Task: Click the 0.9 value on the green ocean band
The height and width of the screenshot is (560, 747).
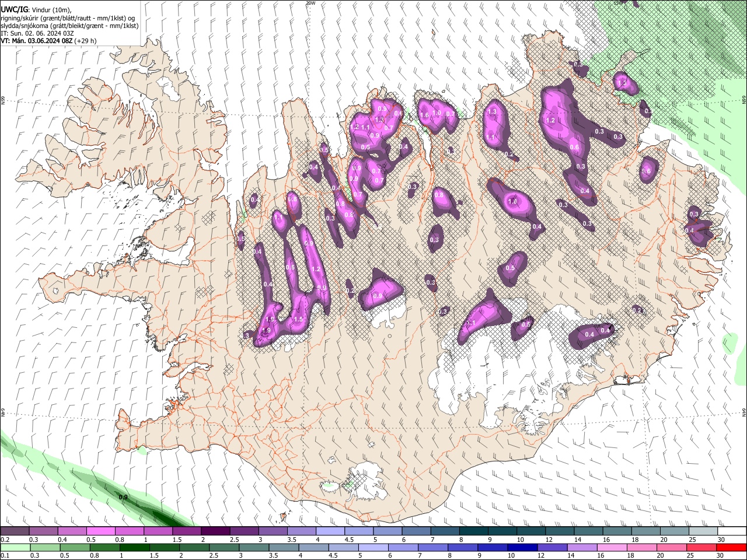Action: (123, 497)
